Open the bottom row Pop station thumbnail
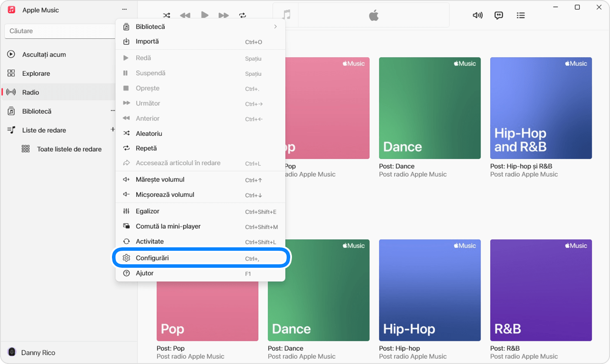The width and height of the screenshot is (610, 364). pyautogui.click(x=207, y=311)
